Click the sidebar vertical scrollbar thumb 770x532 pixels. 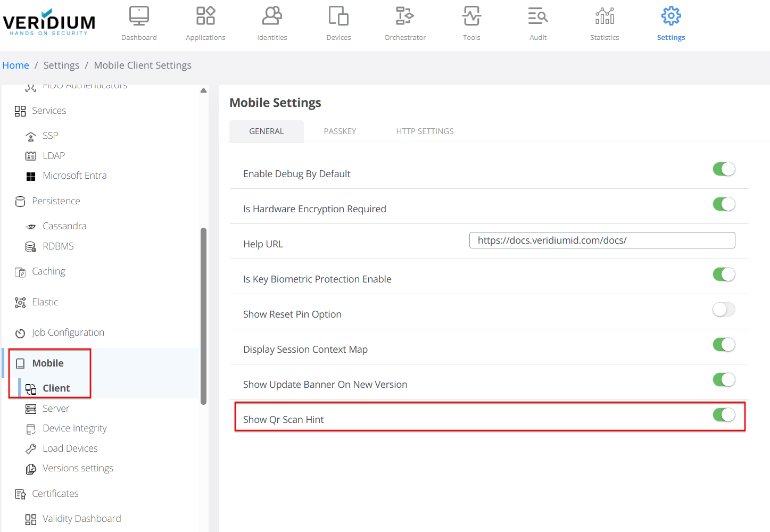tap(203, 317)
